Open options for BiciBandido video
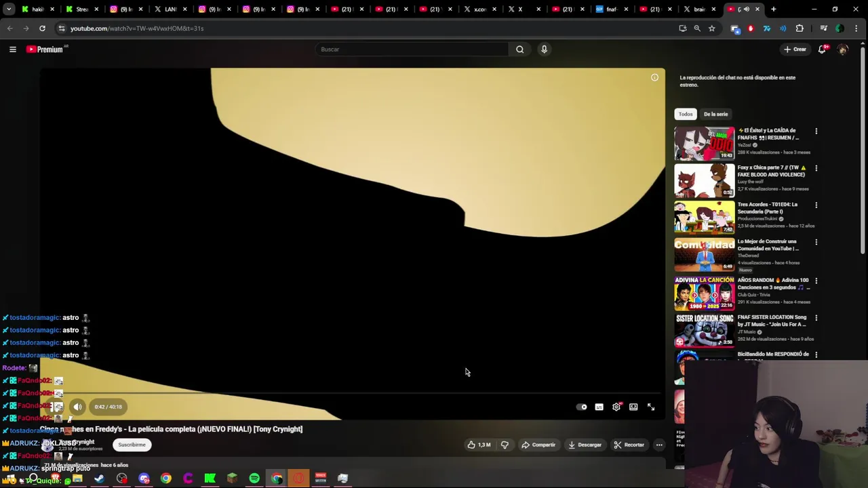This screenshot has height=488, width=868. click(x=816, y=354)
